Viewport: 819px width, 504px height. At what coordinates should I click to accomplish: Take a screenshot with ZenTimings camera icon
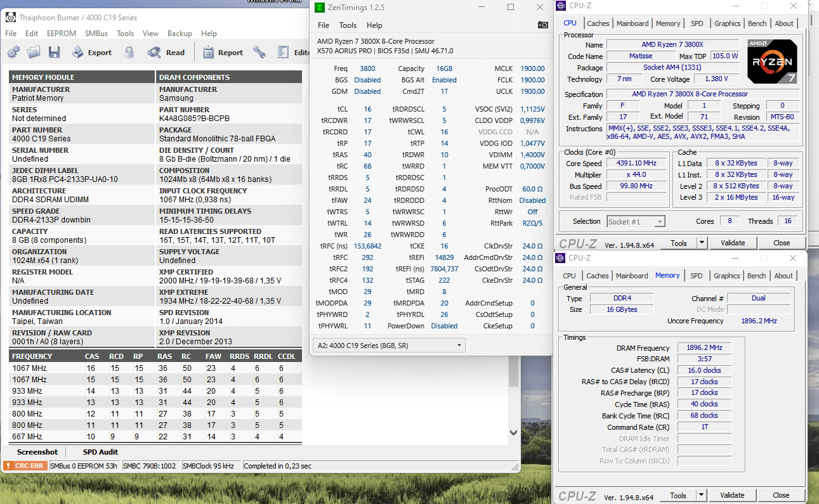tap(542, 25)
